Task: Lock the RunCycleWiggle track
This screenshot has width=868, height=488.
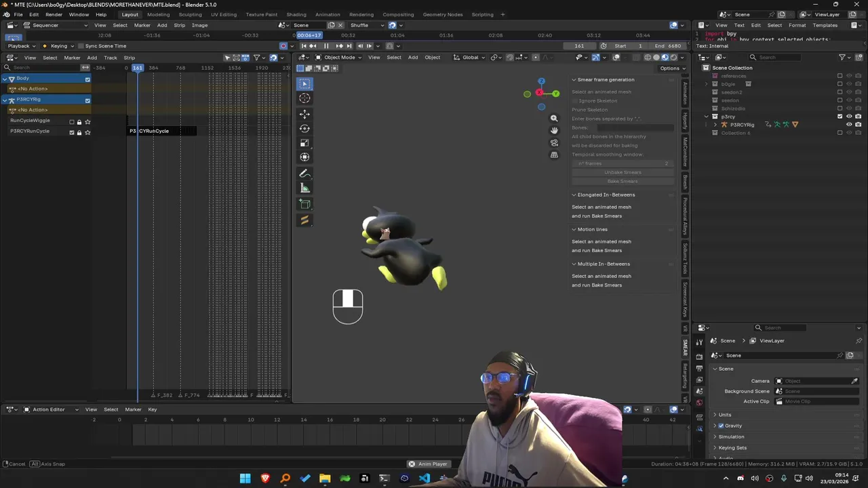Action: 79,122
